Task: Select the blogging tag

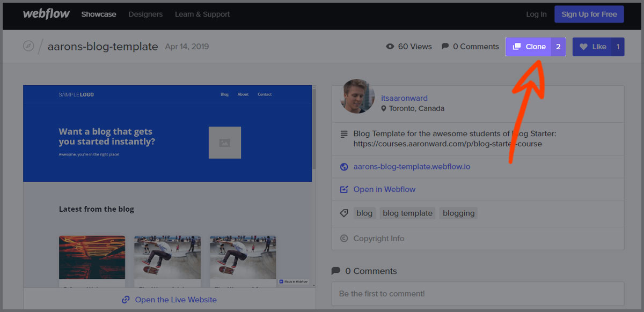Action: 458,213
